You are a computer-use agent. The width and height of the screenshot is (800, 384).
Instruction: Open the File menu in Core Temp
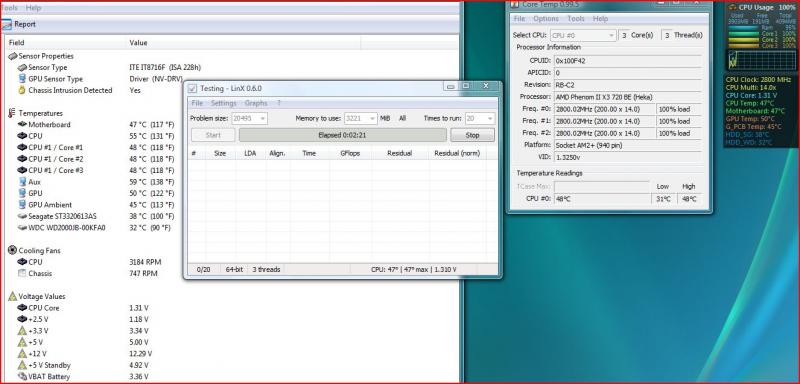click(519, 18)
